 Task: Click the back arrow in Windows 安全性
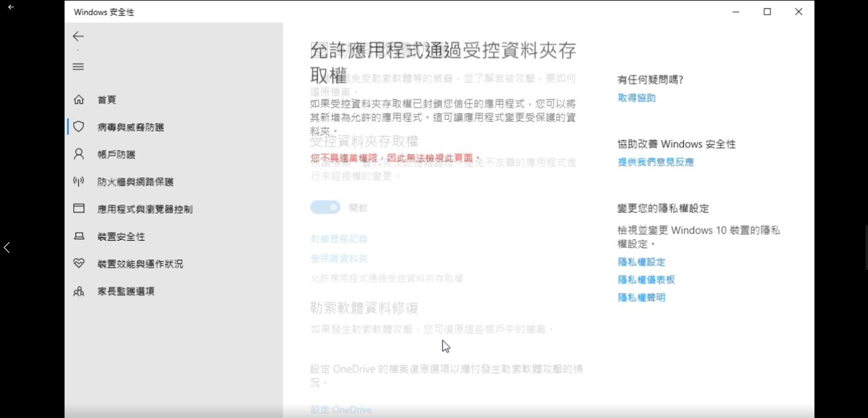[78, 37]
